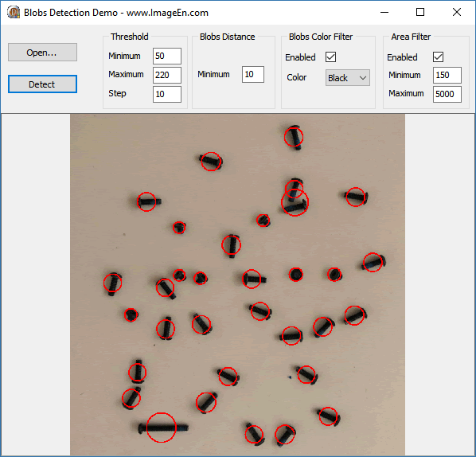Click the dropdown arrow beside Black

coord(363,78)
